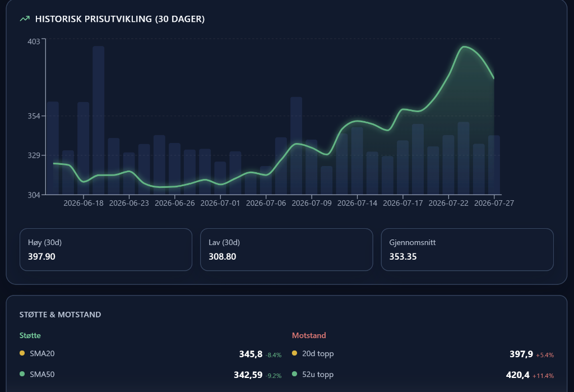Click the 52u topp label
The image size is (574, 392).
(x=318, y=375)
